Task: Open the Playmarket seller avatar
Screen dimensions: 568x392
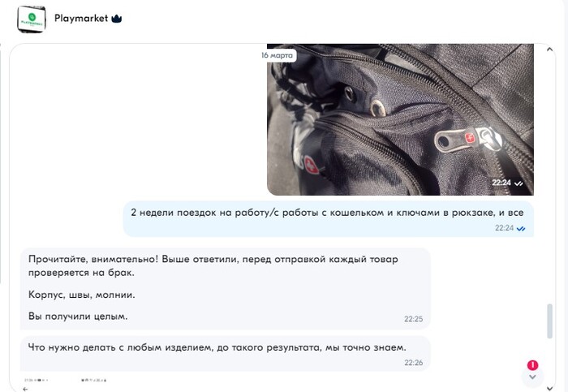Action: click(x=32, y=19)
